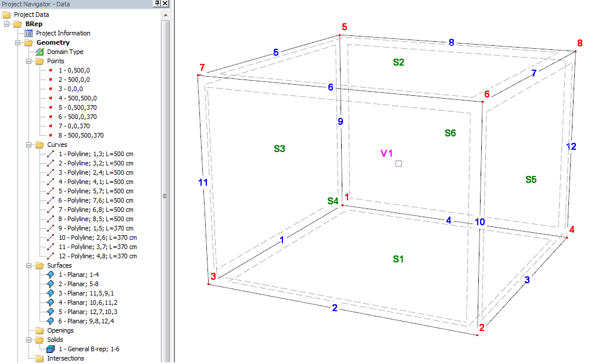This screenshot has width=598, height=364.
Task: Click polyline icon of curve 12; 4,8
Action: 51,256
